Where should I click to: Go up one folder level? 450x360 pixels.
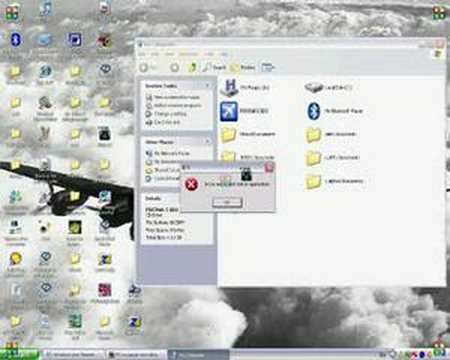[x=192, y=68]
